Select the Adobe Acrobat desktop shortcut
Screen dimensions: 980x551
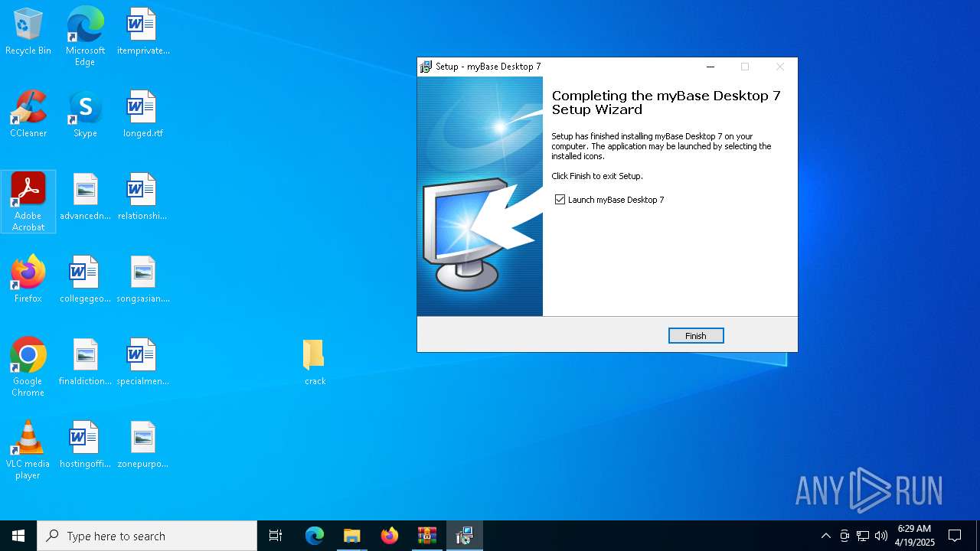28,201
